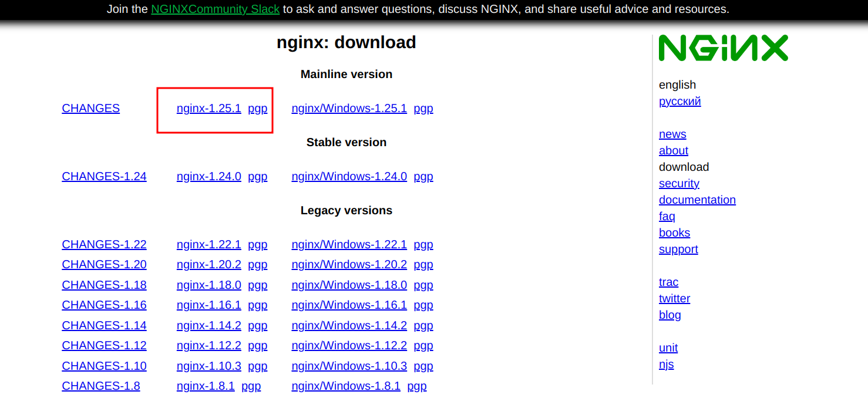This screenshot has width=868, height=398.
Task: Open pgp signature for nginx-1.18.0
Action: pos(258,285)
